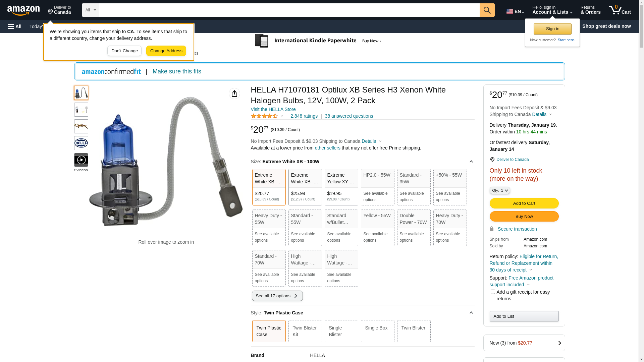Expand See all 17 options
This screenshot has height=362, width=644.
277,296
